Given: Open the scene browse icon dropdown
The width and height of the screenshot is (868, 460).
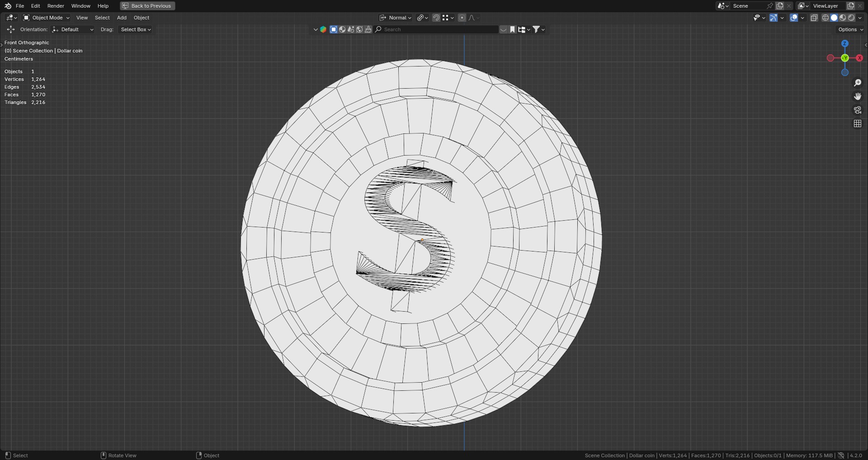Looking at the screenshot, I should point(723,6).
